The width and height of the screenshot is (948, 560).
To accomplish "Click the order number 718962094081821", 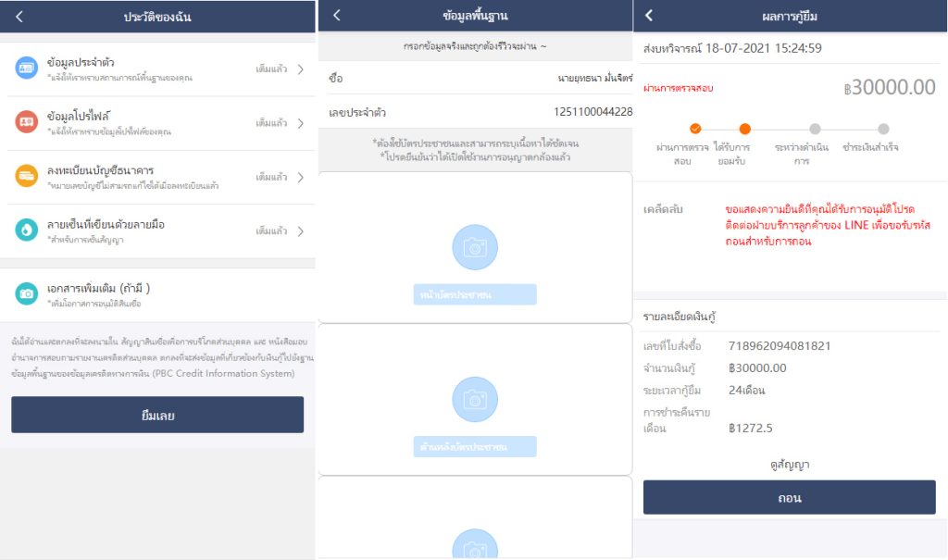I will point(780,346).
